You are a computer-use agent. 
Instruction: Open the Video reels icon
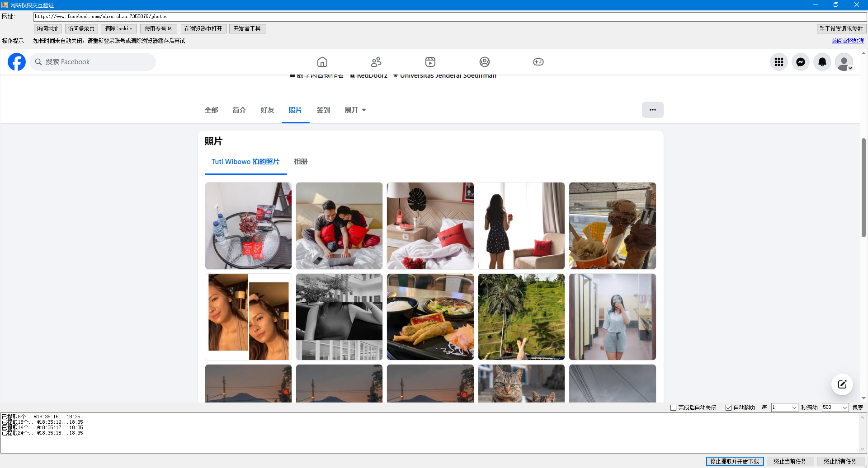click(430, 62)
